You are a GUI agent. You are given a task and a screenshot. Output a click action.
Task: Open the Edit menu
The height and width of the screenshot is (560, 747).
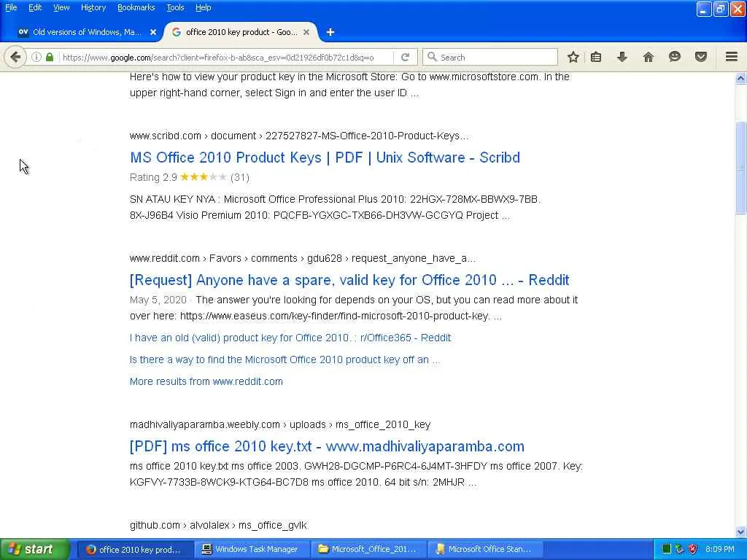point(35,7)
